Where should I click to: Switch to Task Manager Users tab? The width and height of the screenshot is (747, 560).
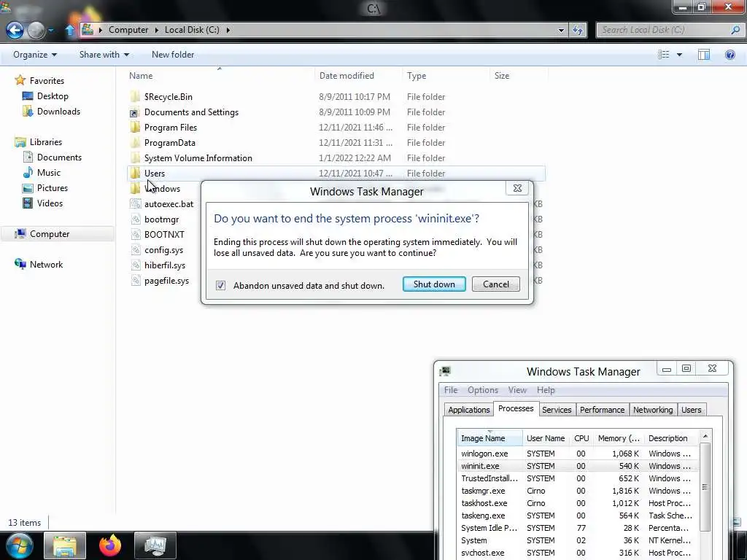coord(691,410)
